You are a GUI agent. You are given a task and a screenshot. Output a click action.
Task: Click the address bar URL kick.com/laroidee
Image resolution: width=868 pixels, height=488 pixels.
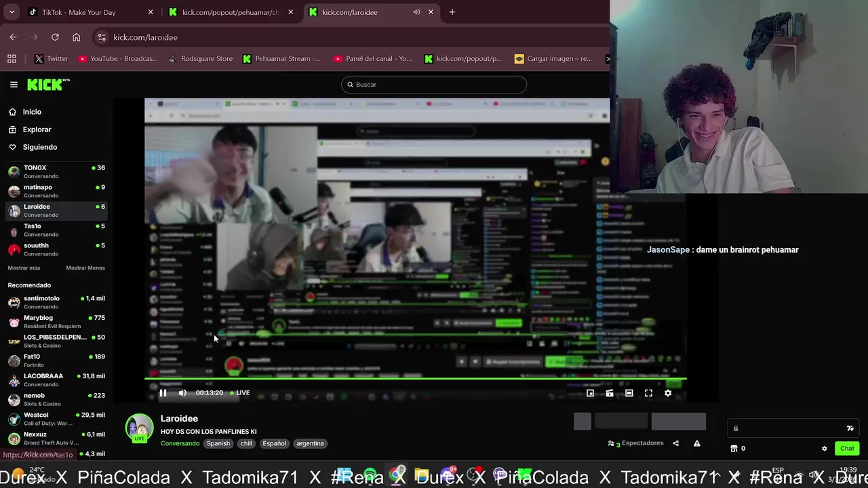click(146, 37)
